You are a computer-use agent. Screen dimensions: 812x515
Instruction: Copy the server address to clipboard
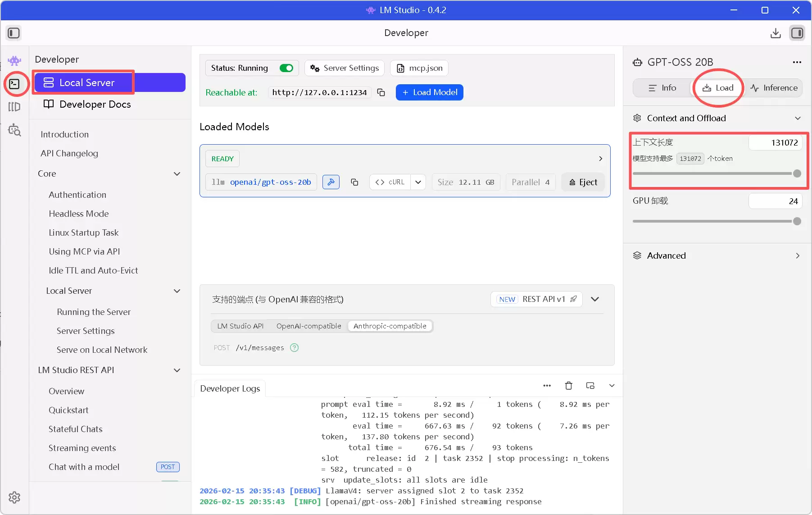coord(381,92)
